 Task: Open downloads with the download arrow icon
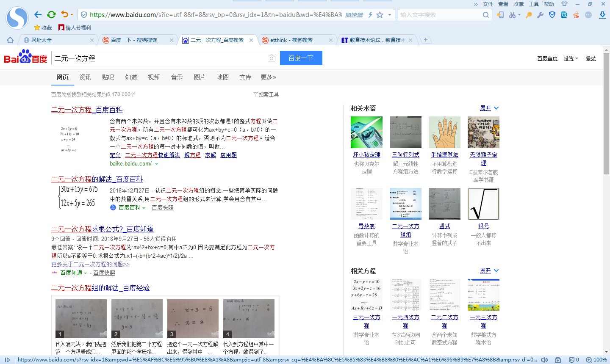click(x=602, y=15)
